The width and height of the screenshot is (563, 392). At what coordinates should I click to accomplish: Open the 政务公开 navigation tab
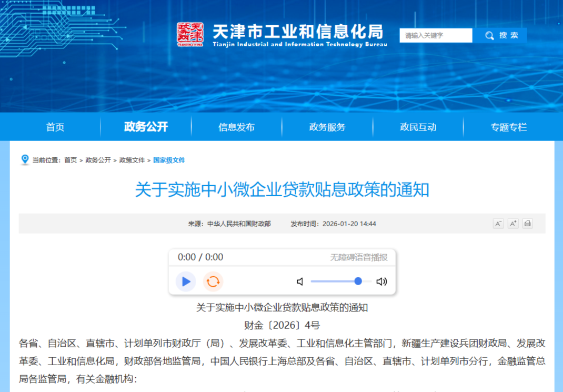pyautogui.click(x=146, y=127)
